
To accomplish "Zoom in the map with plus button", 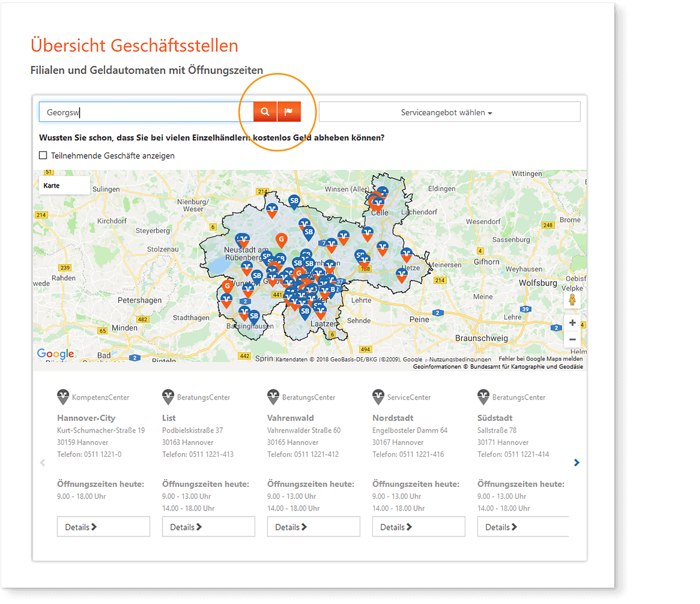I will 572,323.
